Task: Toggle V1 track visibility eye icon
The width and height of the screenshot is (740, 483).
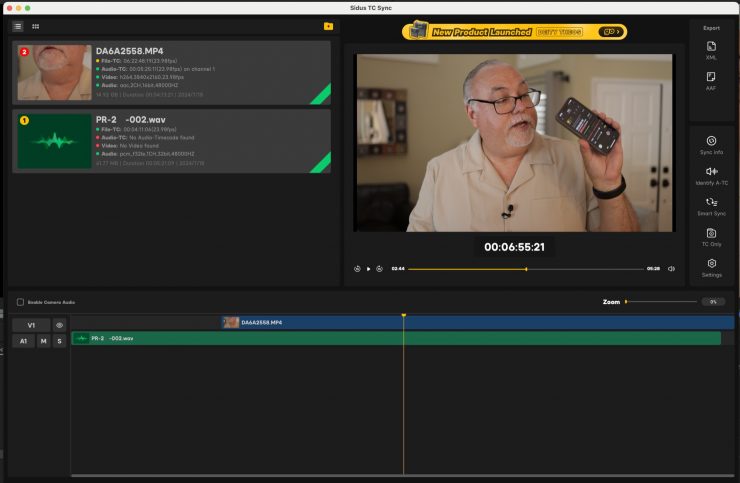Action: coord(59,325)
